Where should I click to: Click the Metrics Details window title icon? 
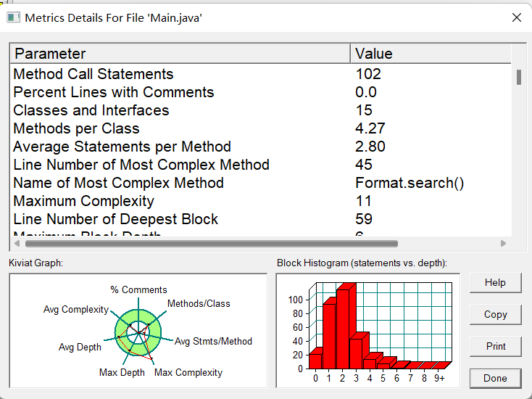pyautogui.click(x=14, y=17)
